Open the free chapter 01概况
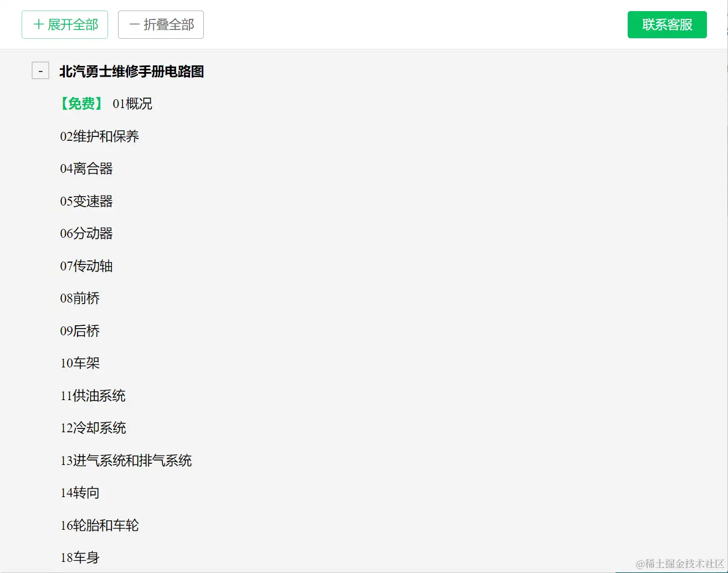 (x=106, y=104)
